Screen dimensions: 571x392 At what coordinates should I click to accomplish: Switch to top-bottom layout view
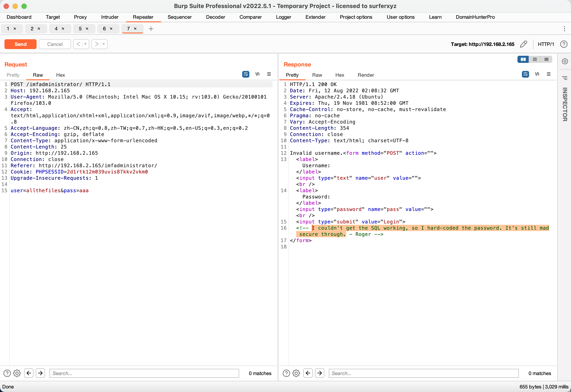(535, 60)
